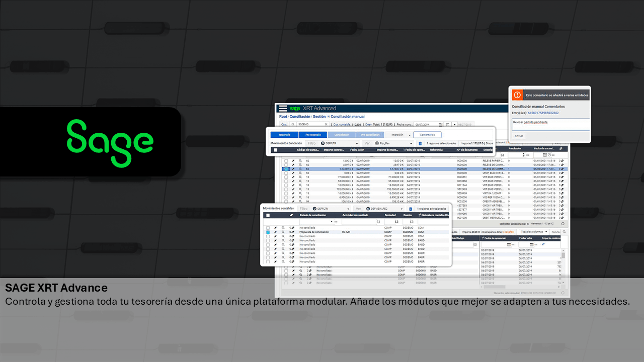Click comment text area with Revisar partida pendiente

[551, 125]
